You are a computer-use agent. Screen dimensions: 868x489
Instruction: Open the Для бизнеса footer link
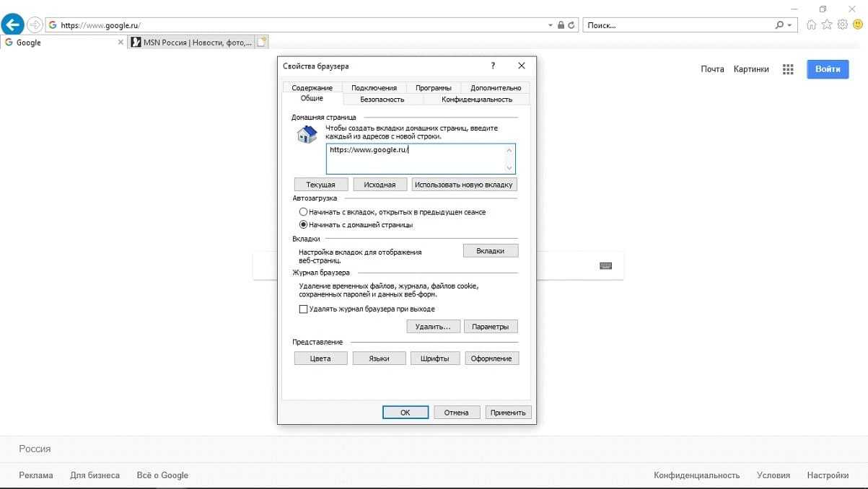[95, 475]
